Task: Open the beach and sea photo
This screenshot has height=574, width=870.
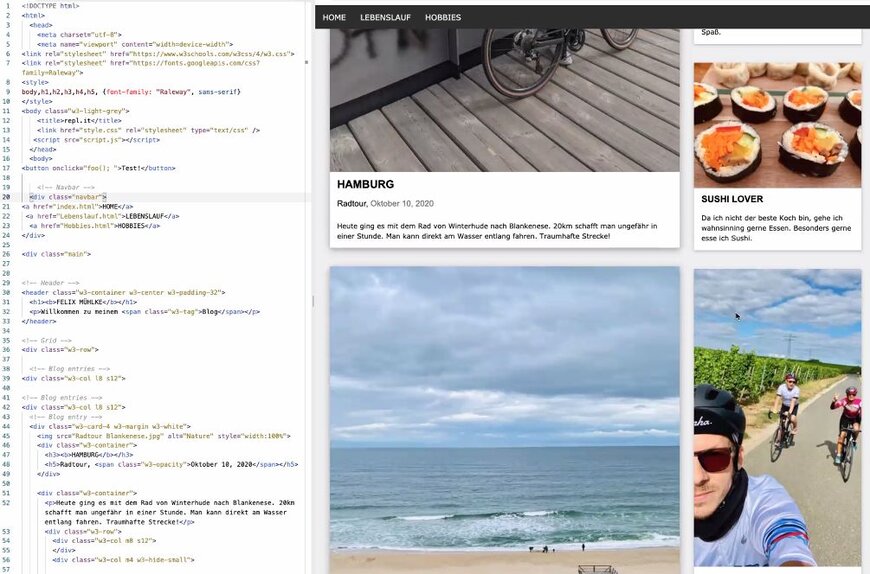Action: [504, 420]
